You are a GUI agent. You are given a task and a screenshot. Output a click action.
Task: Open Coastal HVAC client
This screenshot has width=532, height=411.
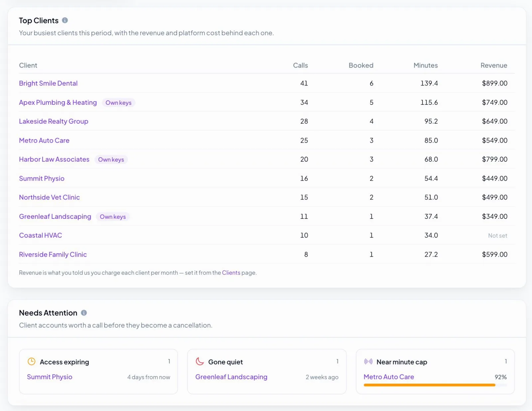coord(40,235)
